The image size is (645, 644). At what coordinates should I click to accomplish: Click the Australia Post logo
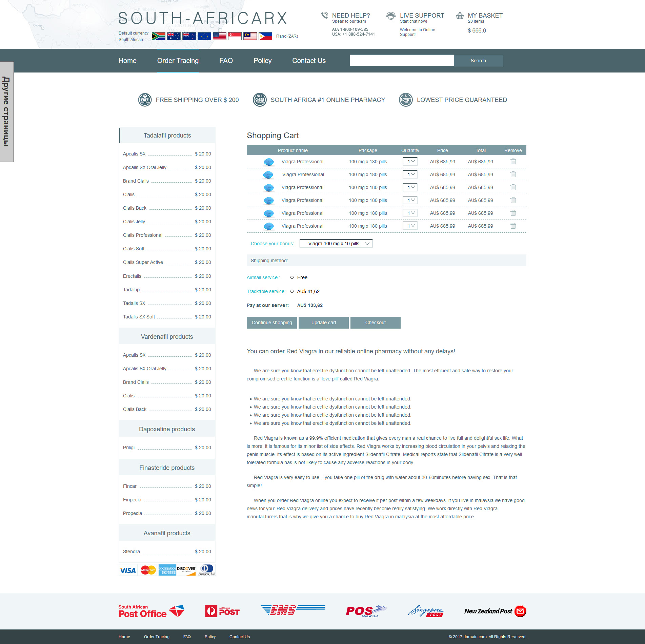point(222,611)
